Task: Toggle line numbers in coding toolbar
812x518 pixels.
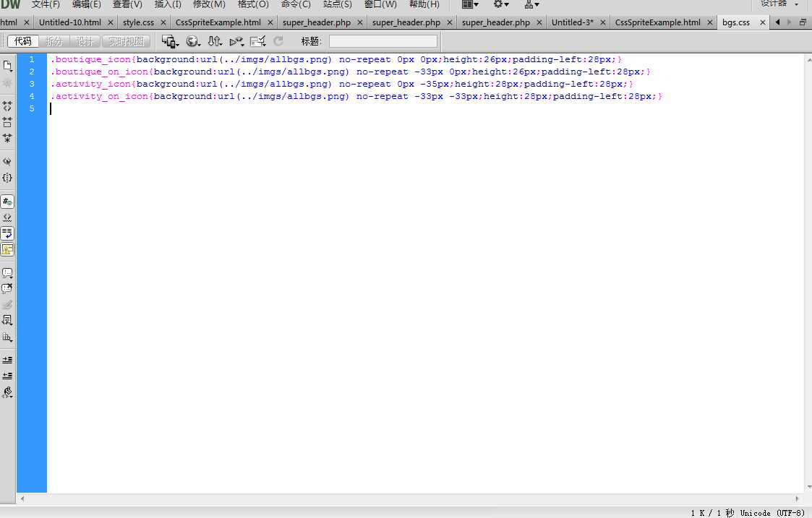Action: pos(7,202)
